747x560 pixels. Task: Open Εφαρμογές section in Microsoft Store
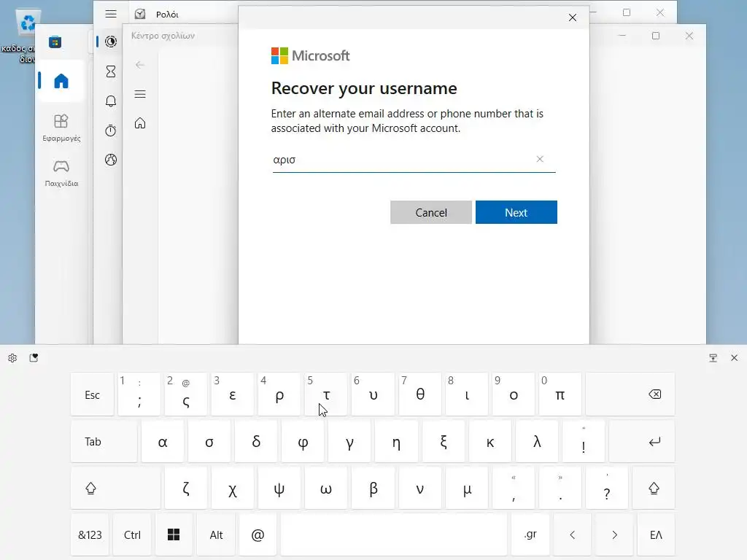(61, 128)
